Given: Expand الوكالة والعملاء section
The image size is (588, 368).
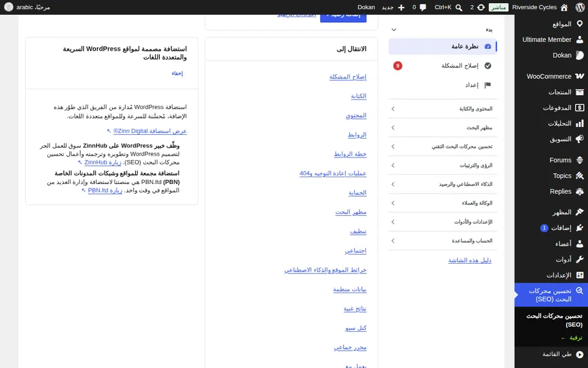Looking at the screenshot, I should (x=443, y=203).
